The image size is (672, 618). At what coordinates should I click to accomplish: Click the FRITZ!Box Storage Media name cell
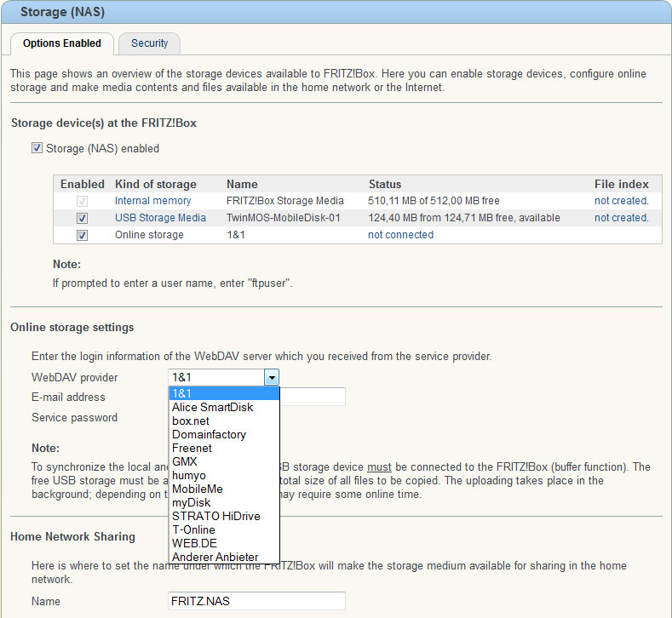(x=285, y=200)
